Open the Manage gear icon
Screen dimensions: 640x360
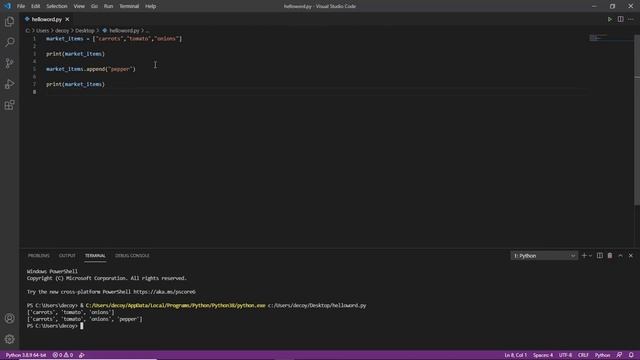(9, 339)
